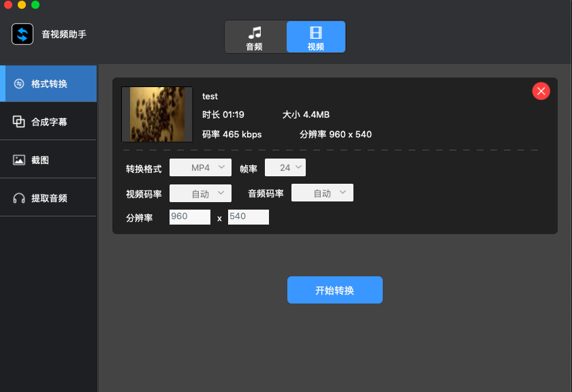Click the film strip icon in 视频 tab
The image size is (572, 392).
click(316, 32)
